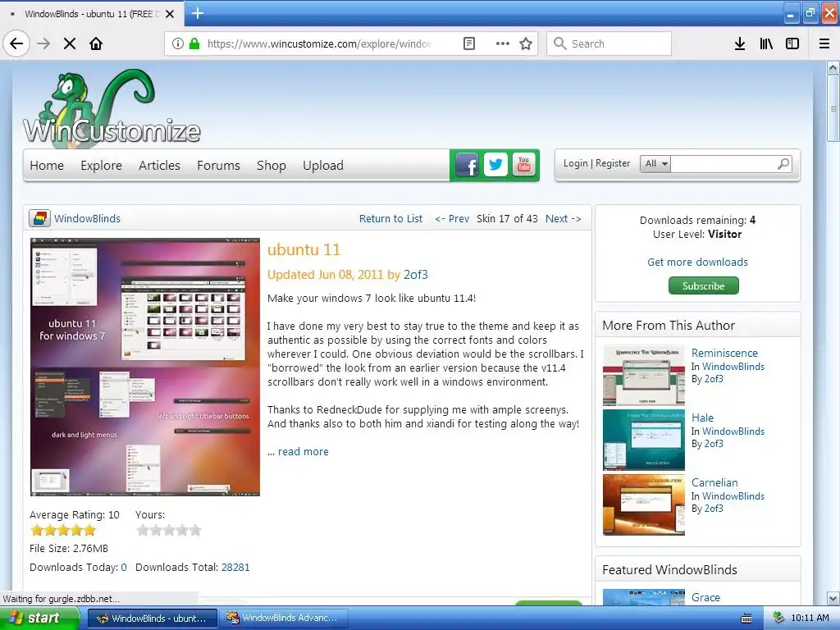Click the Register link
Viewport: 840px width, 630px height.
click(x=613, y=163)
